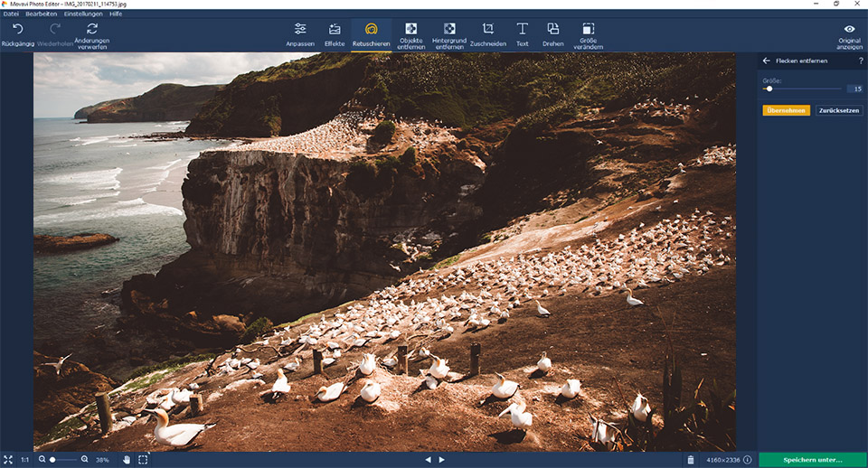Open the Datei menu
Screen dimensions: 868x468
point(11,14)
